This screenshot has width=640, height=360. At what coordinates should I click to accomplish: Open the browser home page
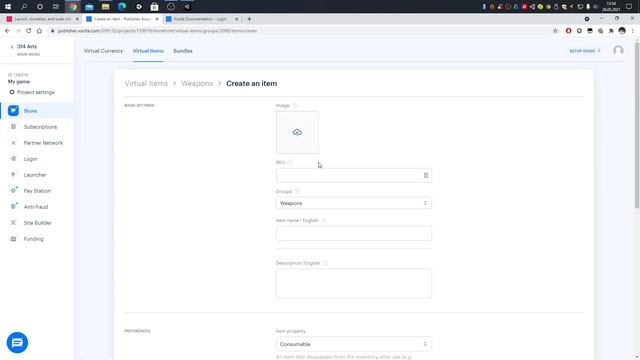[39, 31]
